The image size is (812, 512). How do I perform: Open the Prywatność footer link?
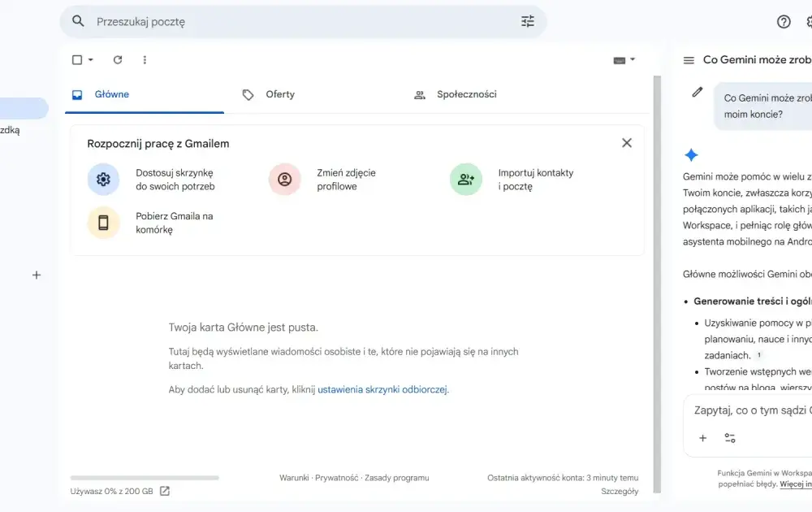point(337,478)
